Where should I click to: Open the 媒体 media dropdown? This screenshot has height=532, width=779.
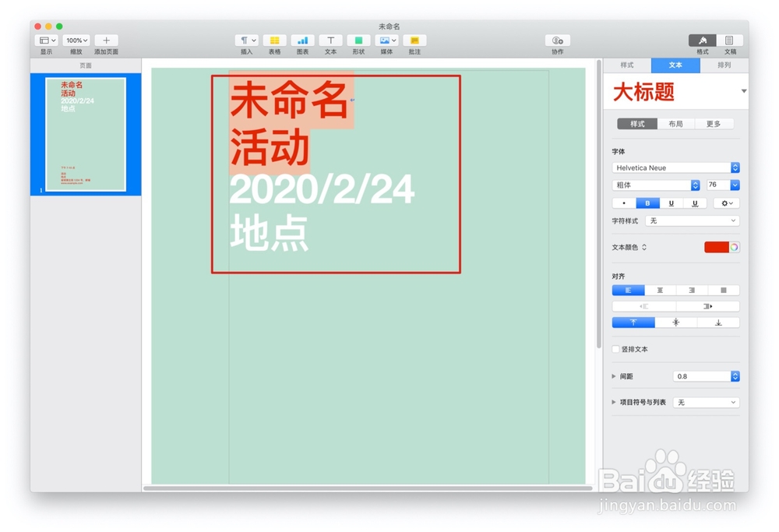pos(386,41)
